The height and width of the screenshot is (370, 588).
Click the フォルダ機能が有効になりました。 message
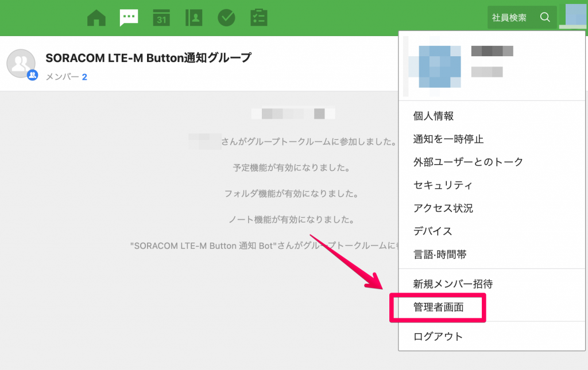click(292, 194)
